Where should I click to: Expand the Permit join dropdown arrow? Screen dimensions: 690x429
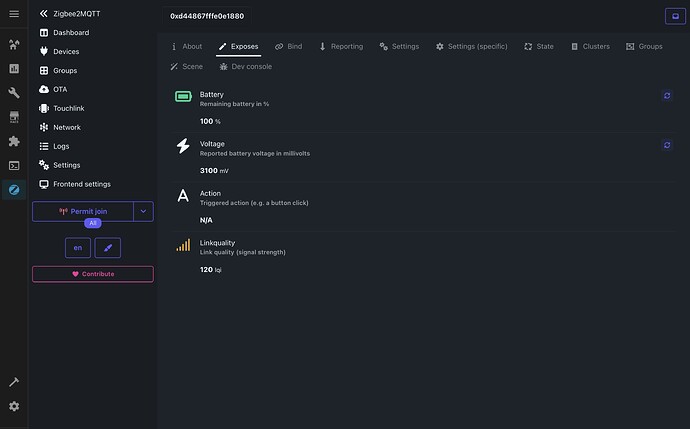(143, 211)
